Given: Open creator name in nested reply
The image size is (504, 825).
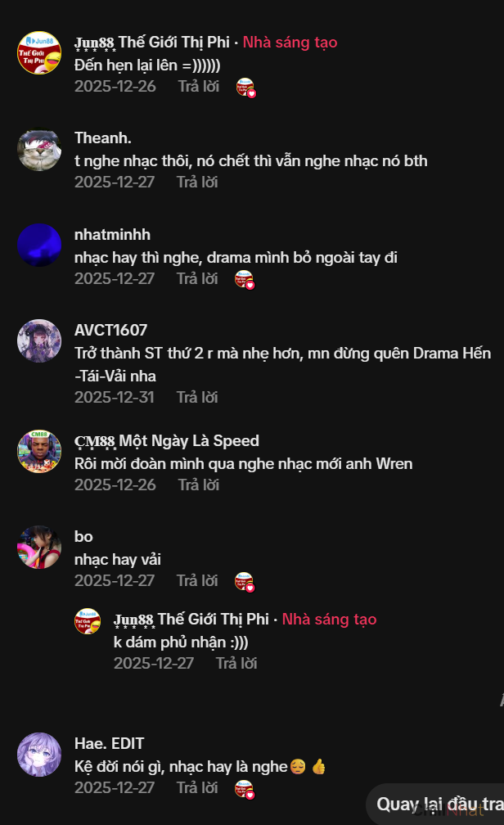Looking at the screenshot, I should pos(191,620).
